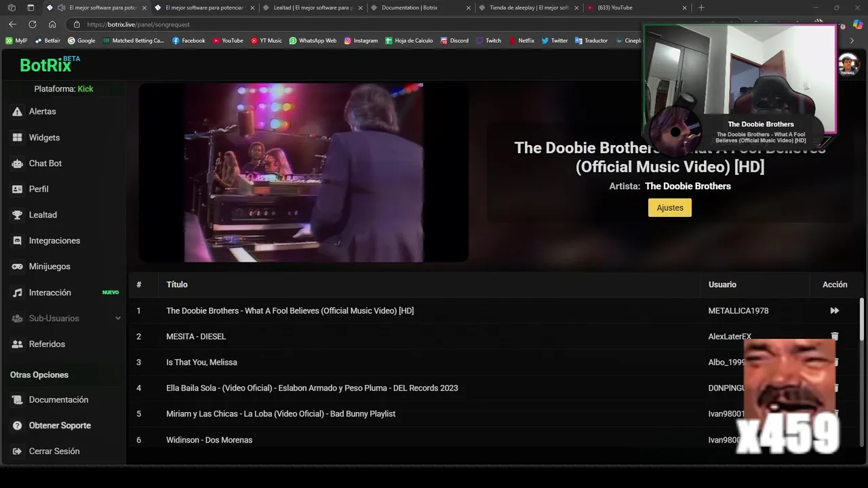Click the username METALLICA1978
This screenshot has height=488, width=868.
(738, 311)
